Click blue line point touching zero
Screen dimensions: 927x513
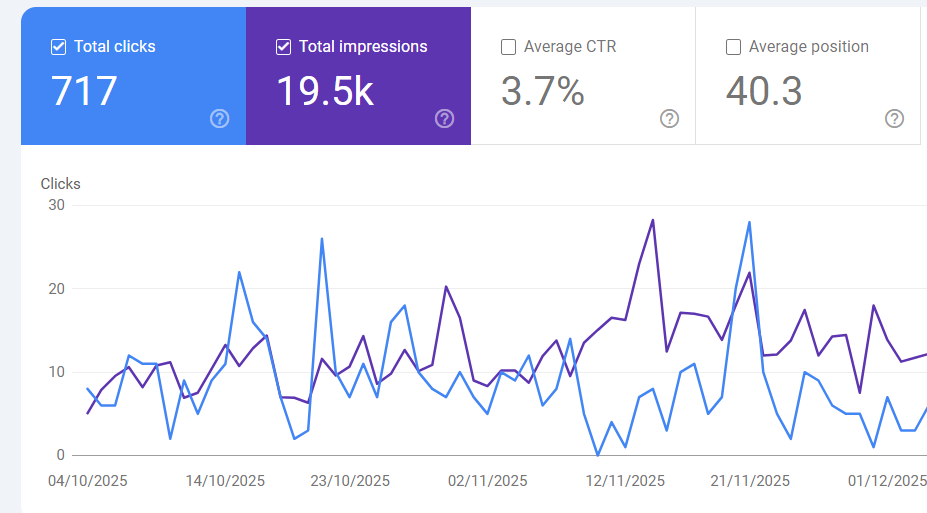pyautogui.click(x=597, y=455)
